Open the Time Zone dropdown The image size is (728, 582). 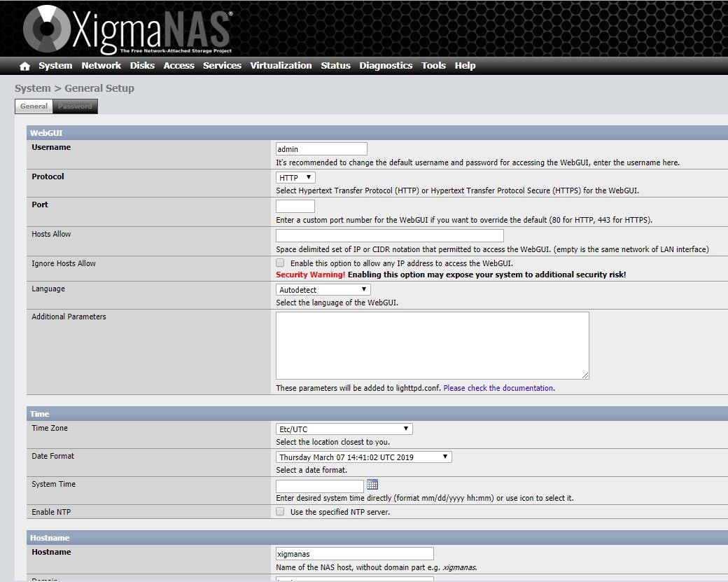(344, 429)
